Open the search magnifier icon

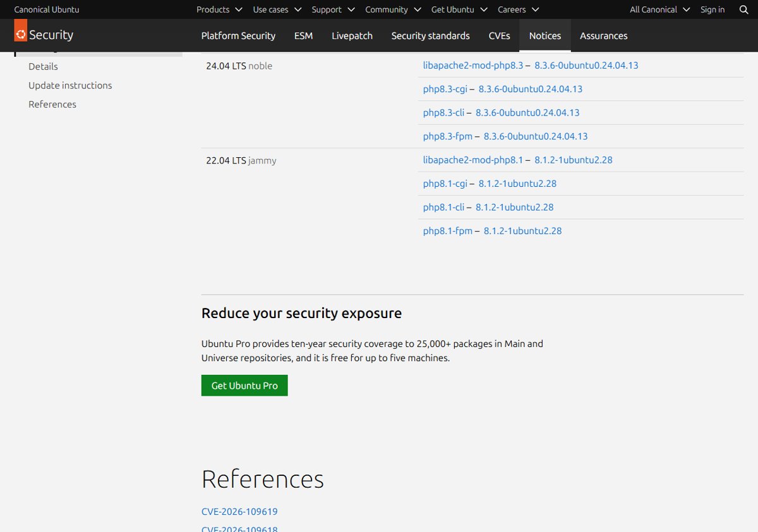pyautogui.click(x=743, y=9)
